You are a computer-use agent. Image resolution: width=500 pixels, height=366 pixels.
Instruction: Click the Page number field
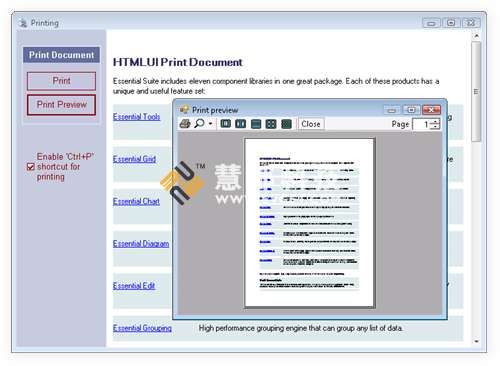[422, 124]
